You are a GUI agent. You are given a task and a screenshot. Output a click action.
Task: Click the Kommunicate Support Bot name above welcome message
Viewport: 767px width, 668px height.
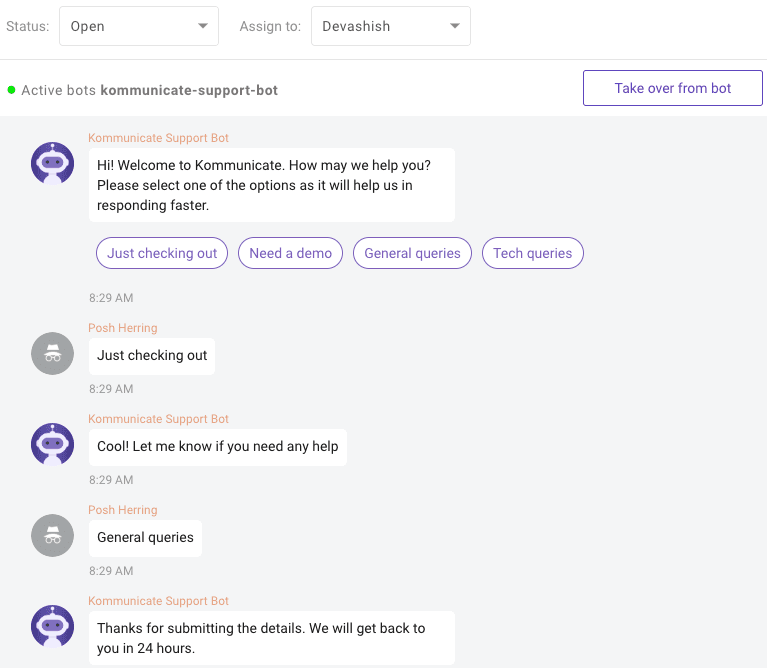click(158, 138)
